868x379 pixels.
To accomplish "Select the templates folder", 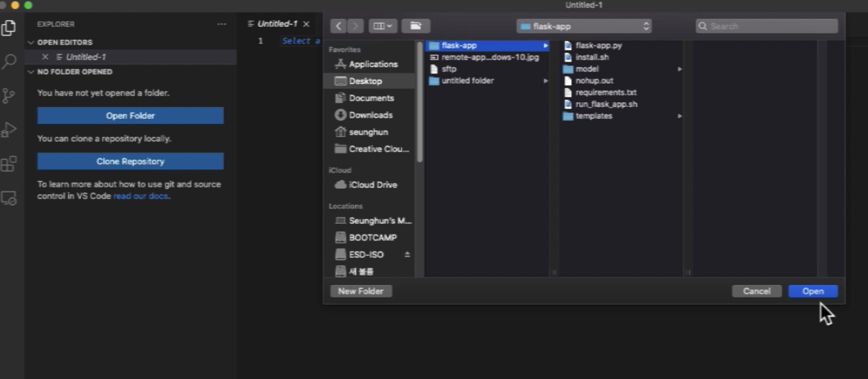I will 621,116.
